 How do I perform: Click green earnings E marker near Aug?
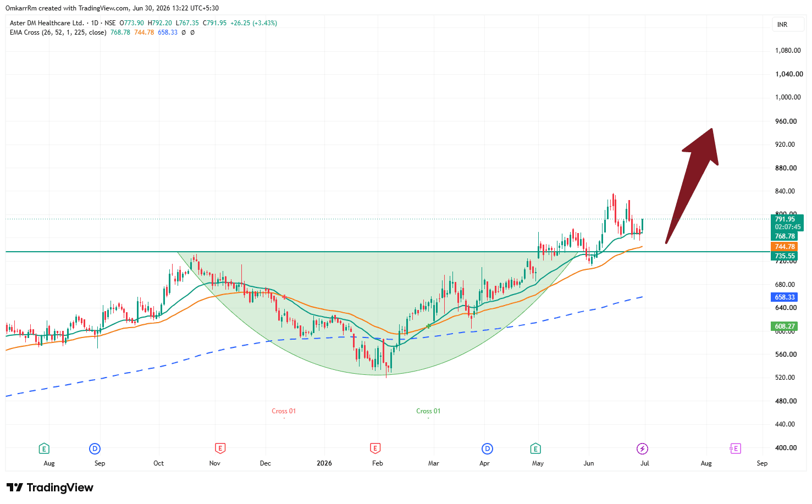coord(44,449)
